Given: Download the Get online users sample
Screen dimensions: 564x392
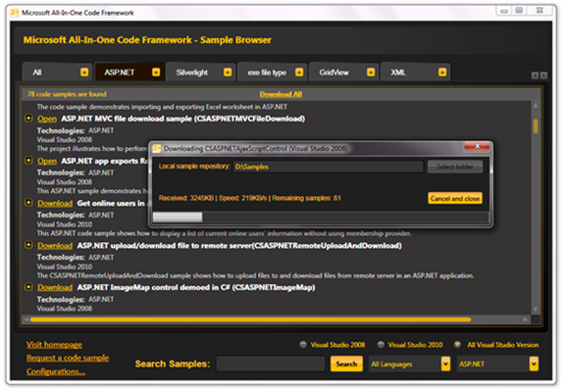Looking at the screenshot, I should (x=55, y=204).
